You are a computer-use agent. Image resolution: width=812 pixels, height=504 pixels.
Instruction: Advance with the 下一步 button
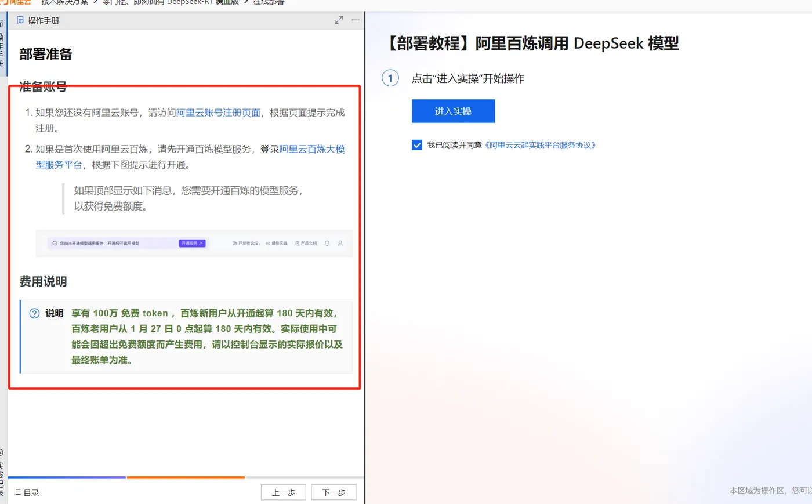pyautogui.click(x=333, y=492)
